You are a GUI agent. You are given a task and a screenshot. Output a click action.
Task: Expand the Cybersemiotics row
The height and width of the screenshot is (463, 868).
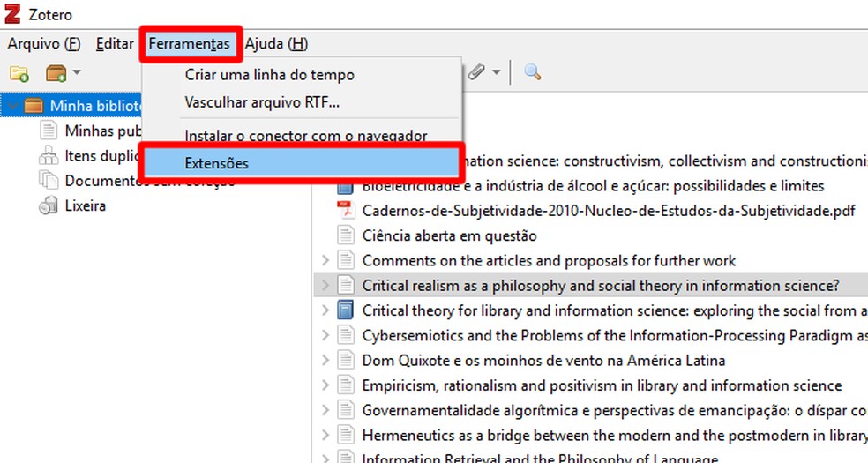pos(325,335)
